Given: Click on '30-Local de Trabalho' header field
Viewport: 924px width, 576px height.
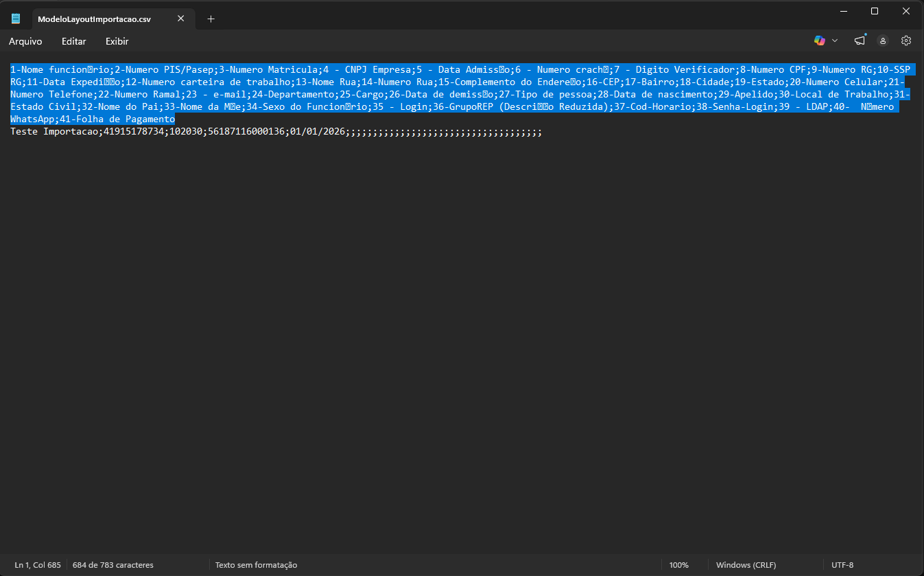Looking at the screenshot, I should 833,94.
